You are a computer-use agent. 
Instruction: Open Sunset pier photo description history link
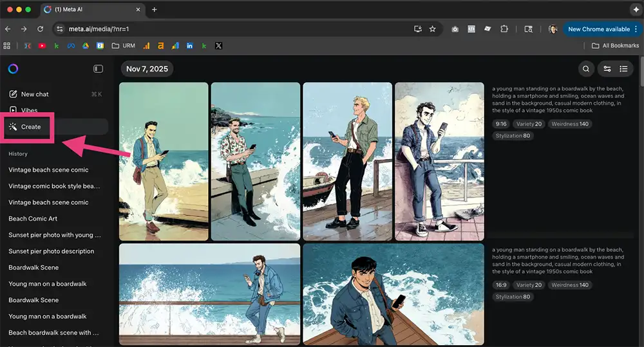point(51,251)
